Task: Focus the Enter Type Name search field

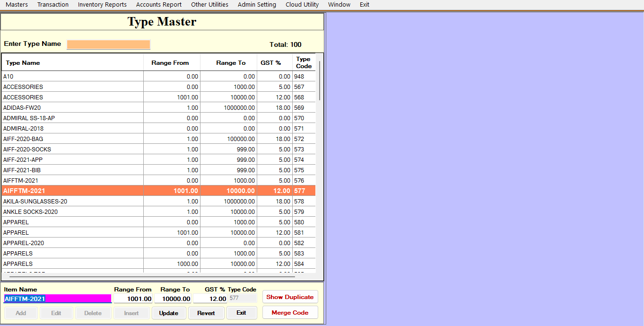Action: (x=108, y=44)
